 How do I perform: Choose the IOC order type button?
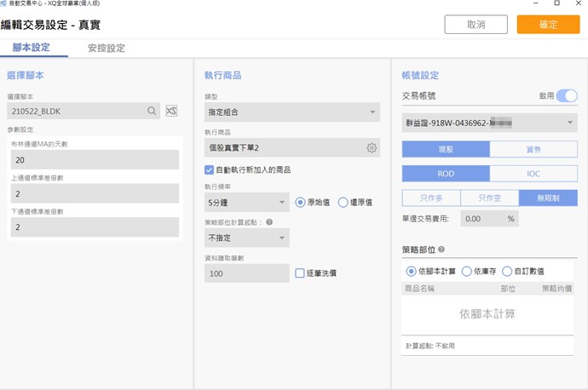click(533, 174)
